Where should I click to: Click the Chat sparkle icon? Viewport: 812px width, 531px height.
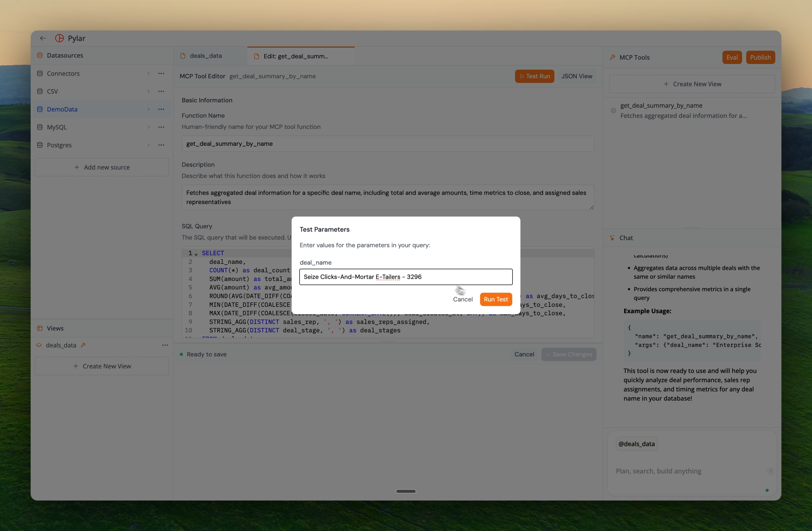point(612,238)
